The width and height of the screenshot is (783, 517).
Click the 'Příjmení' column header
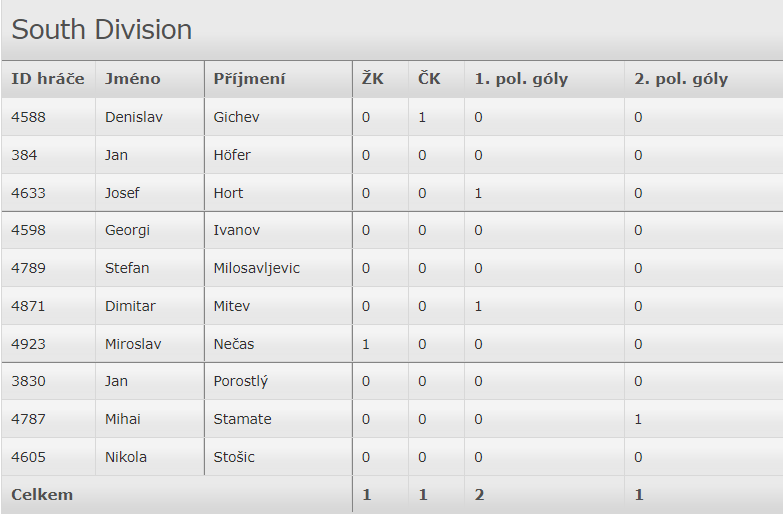point(249,79)
